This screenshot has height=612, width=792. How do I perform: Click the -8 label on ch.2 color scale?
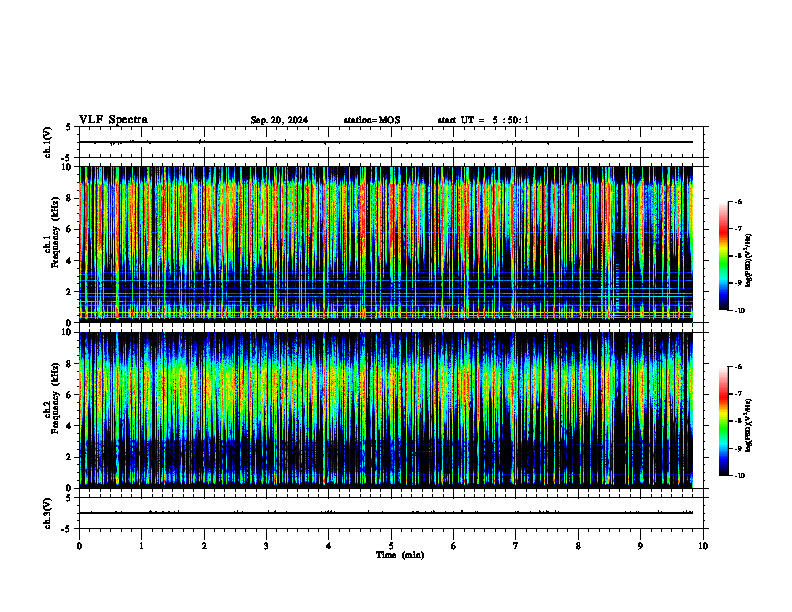tap(738, 421)
